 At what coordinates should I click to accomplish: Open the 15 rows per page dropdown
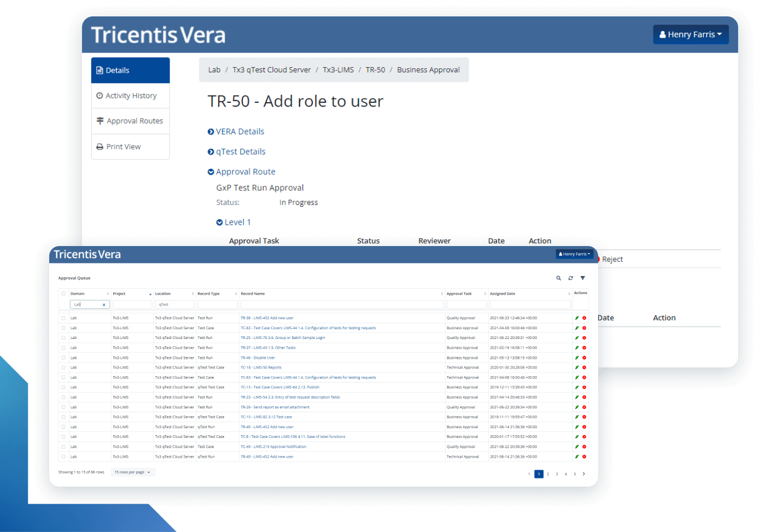coord(132,472)
